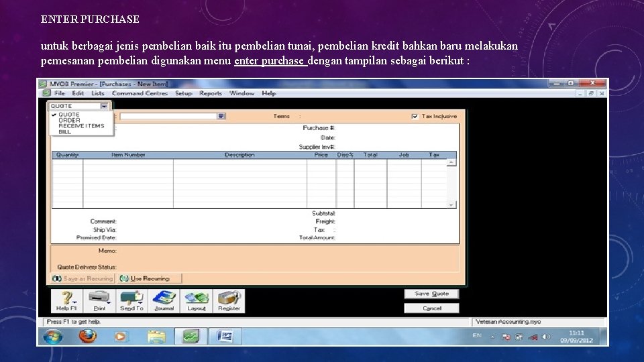This screenshot has height=362, width=644.
Task: Click Save as Recurring button
Action: [83, 279]
